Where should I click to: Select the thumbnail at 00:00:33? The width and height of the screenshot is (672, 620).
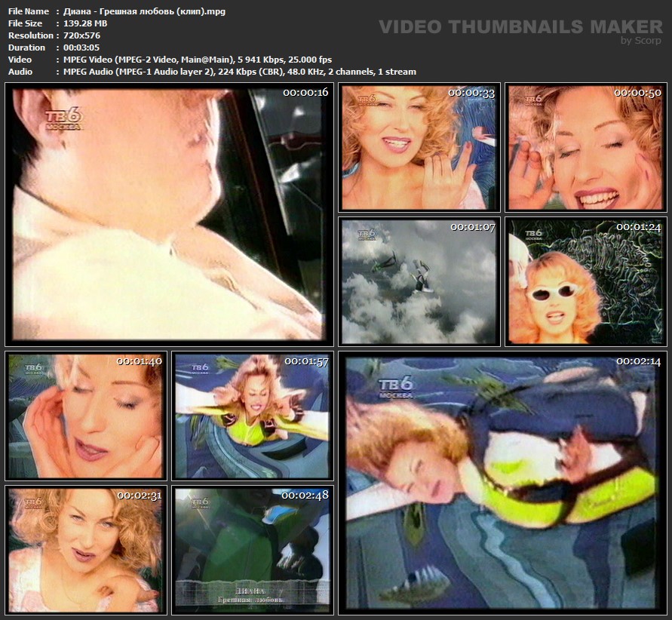419,147
